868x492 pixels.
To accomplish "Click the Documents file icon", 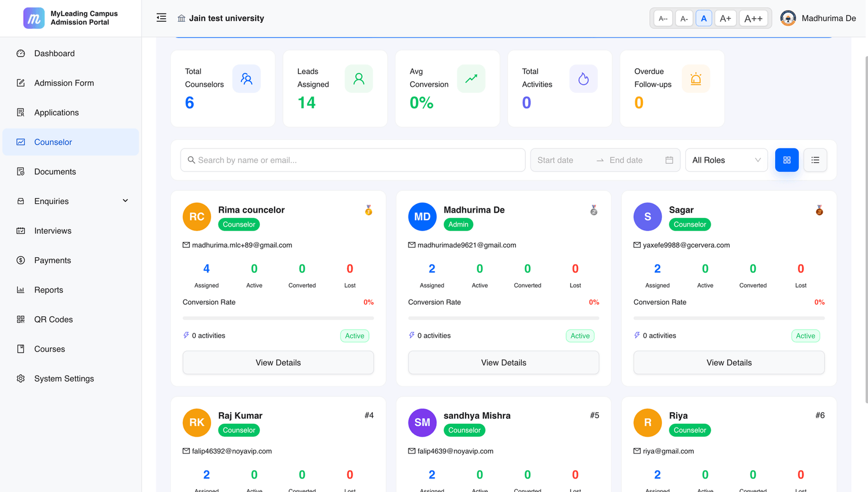I will point(21,171).
